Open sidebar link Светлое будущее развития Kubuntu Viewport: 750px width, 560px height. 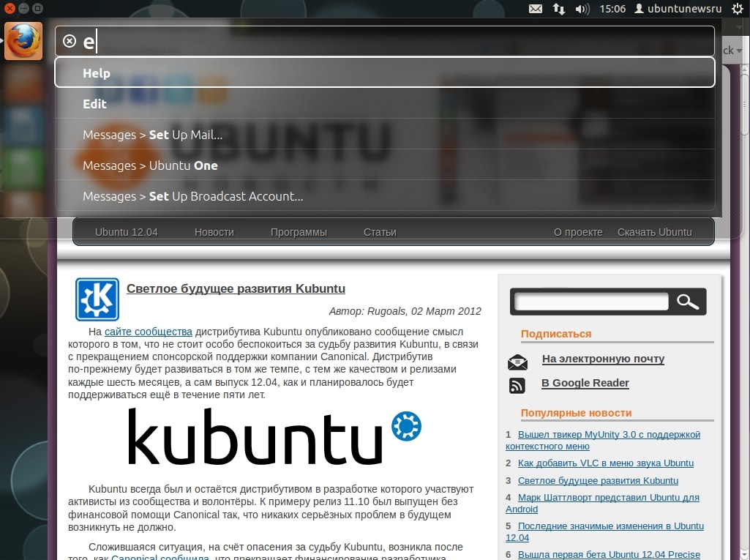click(x=598, y=480)
